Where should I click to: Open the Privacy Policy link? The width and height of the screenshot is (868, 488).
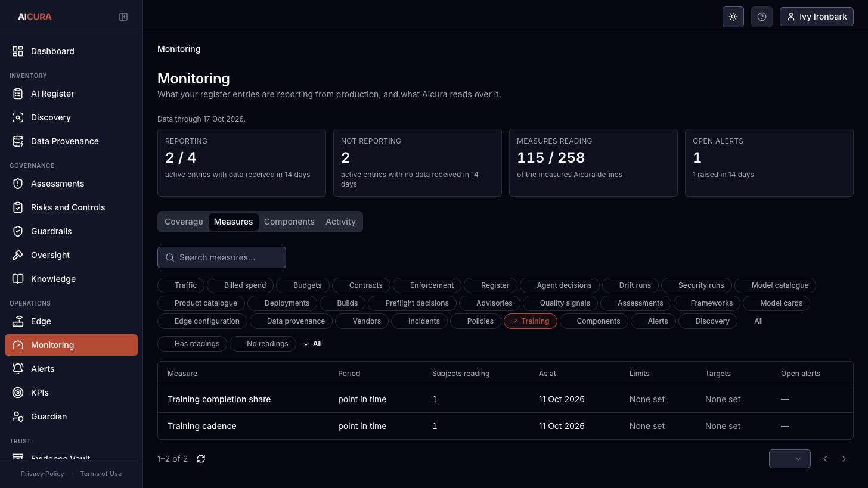pyautogui.click(x=42, y=474)
